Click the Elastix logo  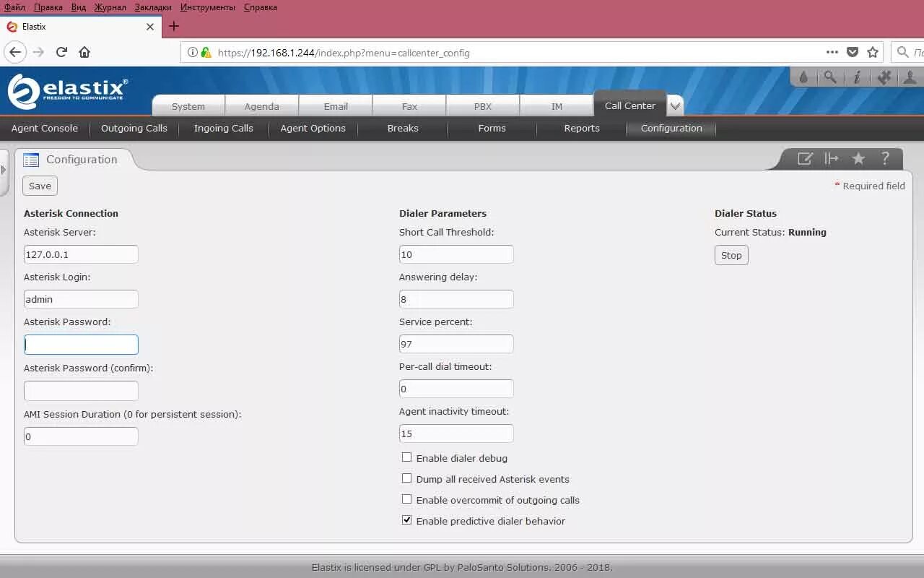(x=68, y=91)
